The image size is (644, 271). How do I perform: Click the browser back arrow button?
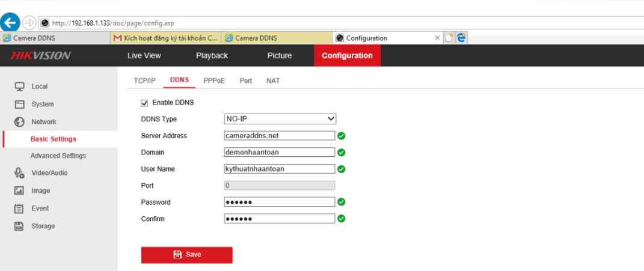[x=10, y=23]
